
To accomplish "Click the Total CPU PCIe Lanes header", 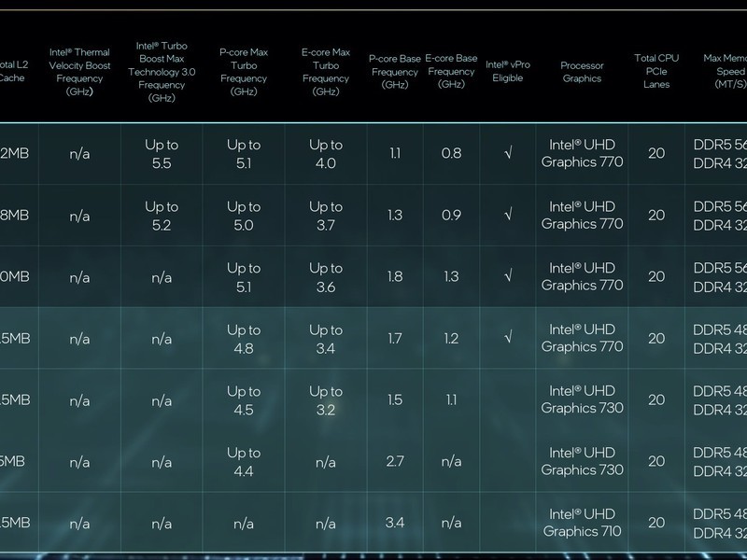I will click(656, 72).
